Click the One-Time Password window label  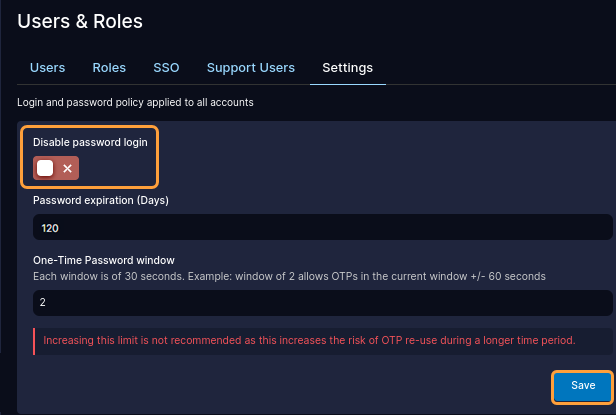(x=104, y=260)
